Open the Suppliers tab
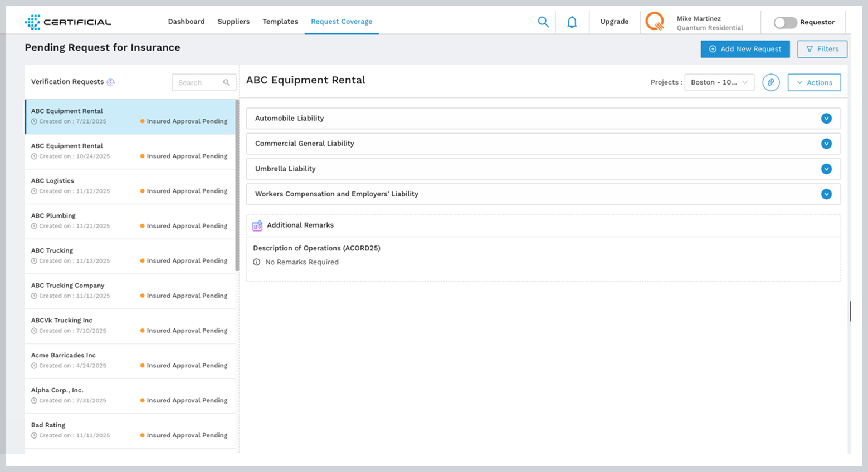Viewport: 868px width, 472px height. [x=233, y=22]
